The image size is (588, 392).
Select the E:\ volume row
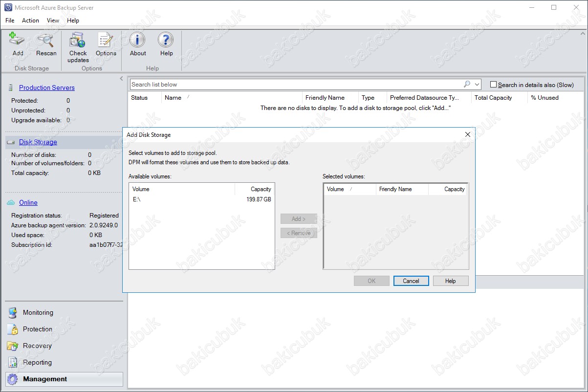click(x=201, y=199)
